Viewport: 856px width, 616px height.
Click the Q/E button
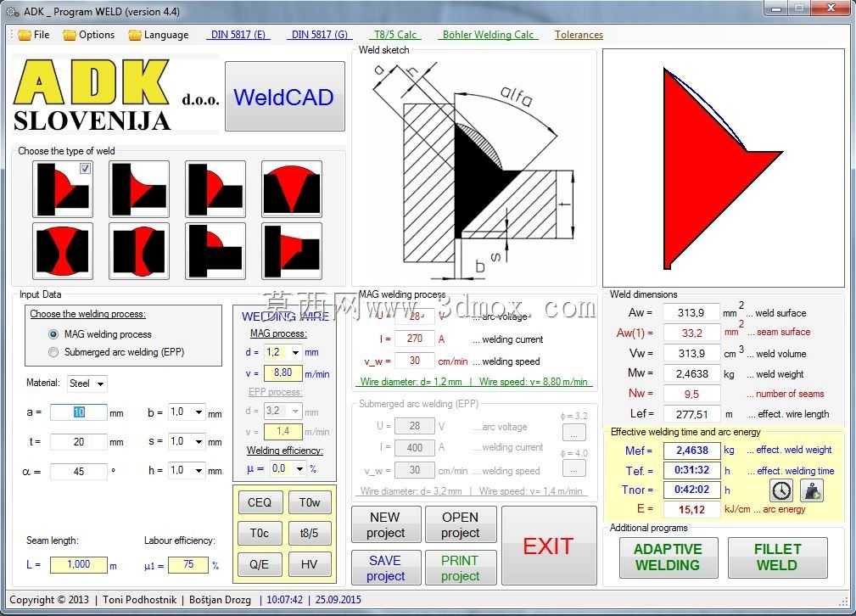pos(260,564)
